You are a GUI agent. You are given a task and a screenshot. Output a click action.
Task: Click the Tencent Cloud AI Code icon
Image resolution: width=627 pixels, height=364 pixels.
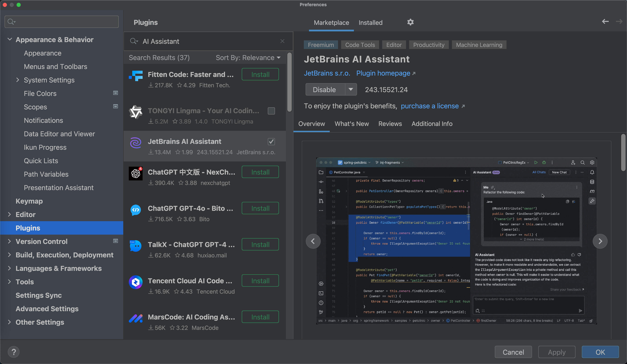tap(136, 282)
